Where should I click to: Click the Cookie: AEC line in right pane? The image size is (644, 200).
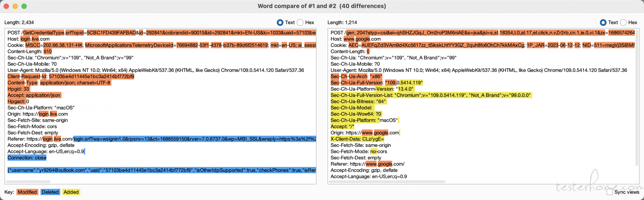[x=483, y=45]
